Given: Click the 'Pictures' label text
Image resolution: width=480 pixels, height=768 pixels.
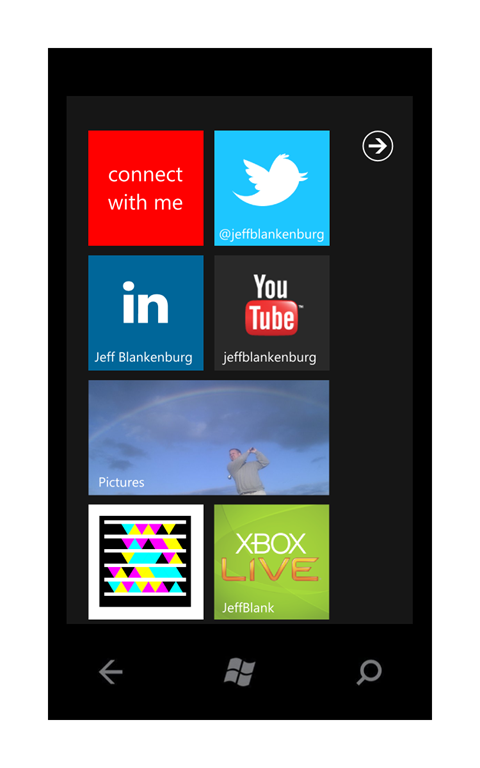Looking at the screenshot, I should [x=121, y=482].
